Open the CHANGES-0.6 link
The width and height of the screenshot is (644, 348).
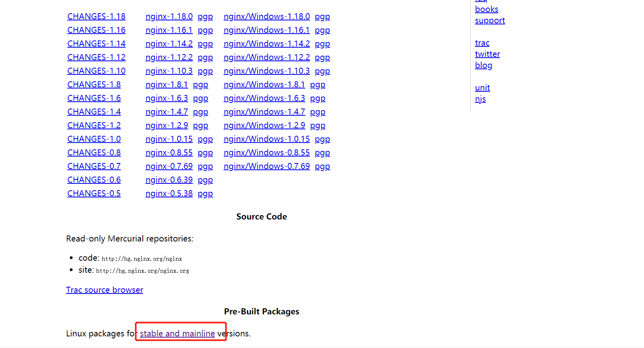tap(94, 180)
